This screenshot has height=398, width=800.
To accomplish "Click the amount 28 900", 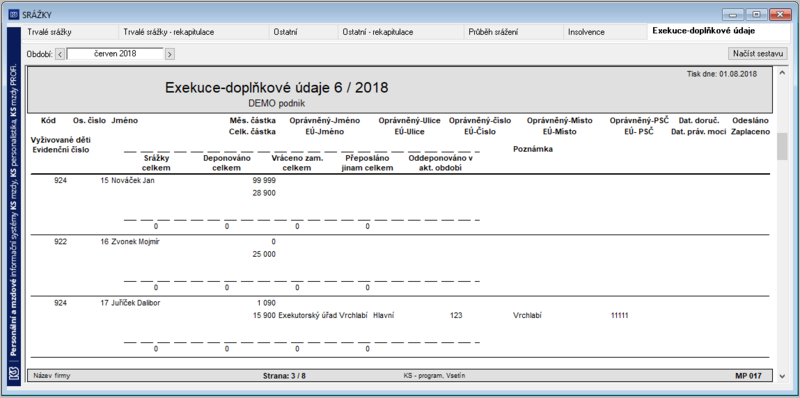I will click(264, 193).
